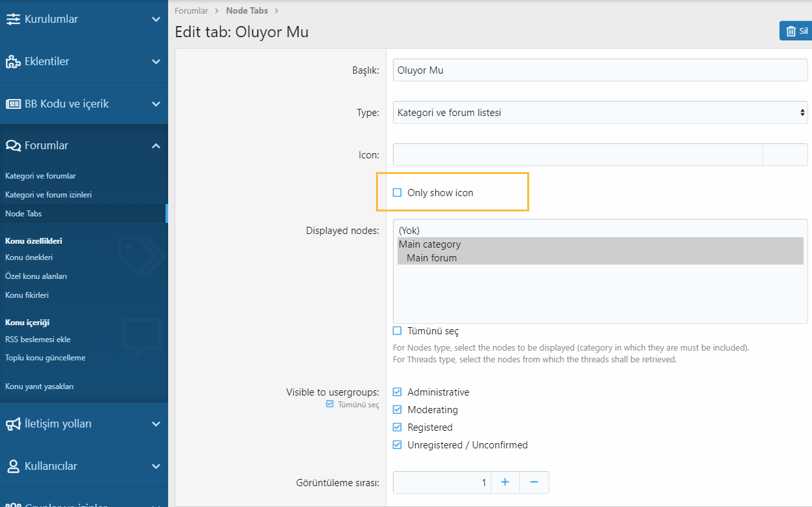Open Konu yanıt yasakları
The height and width of the screenshot is (507, 812).
39,386
